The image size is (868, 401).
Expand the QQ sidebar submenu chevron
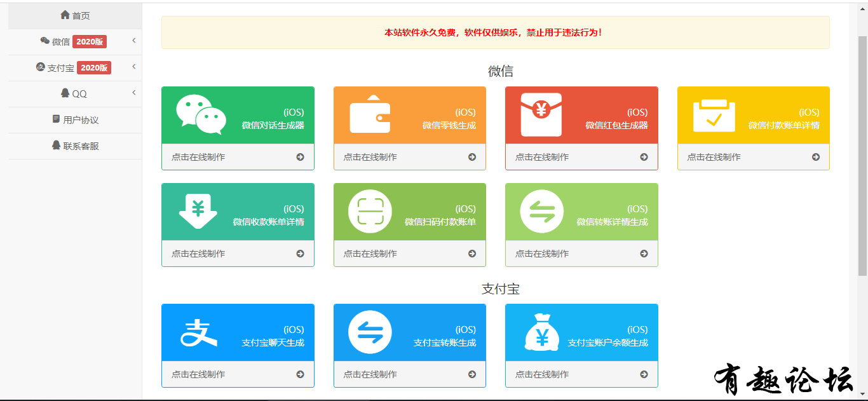coord(134,93)
